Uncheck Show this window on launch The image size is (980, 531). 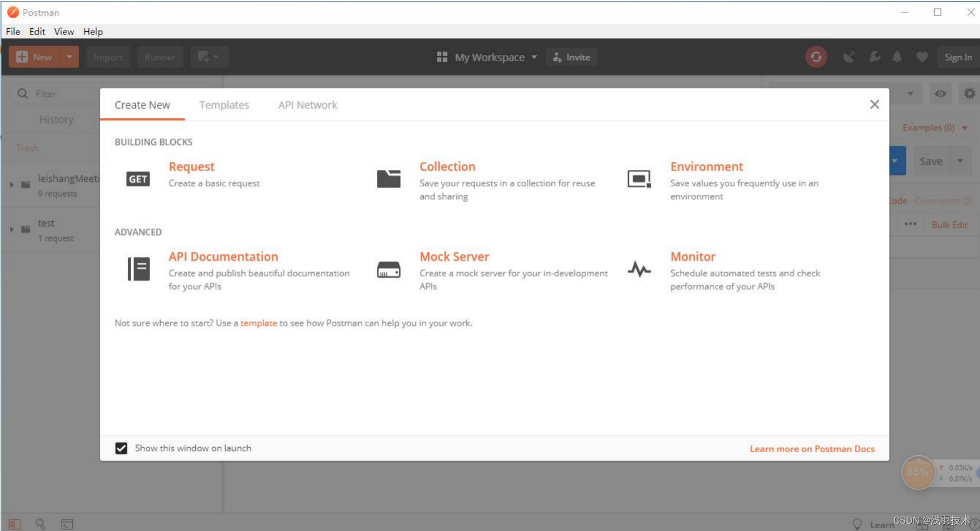[121, 448]
